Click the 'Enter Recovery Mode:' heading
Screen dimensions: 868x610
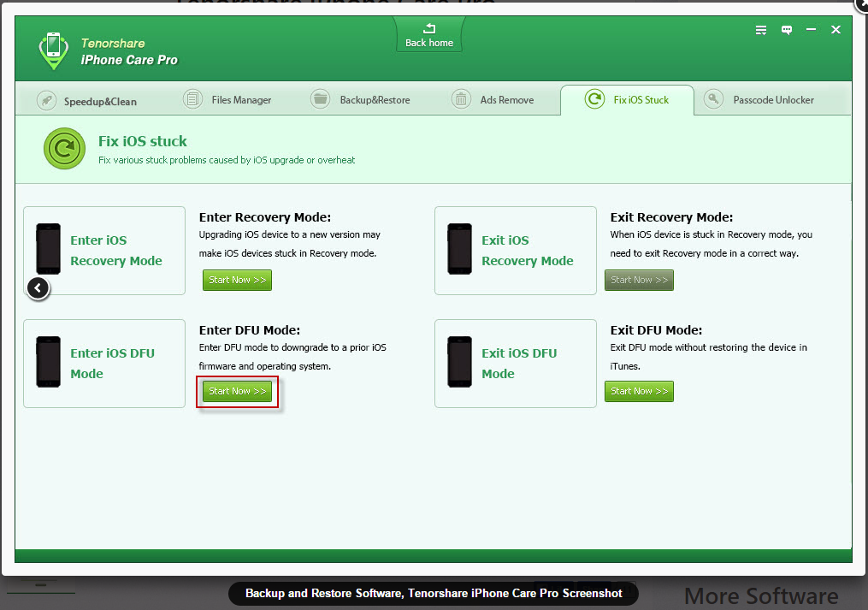pyautogui.click(x=264, y=217)
